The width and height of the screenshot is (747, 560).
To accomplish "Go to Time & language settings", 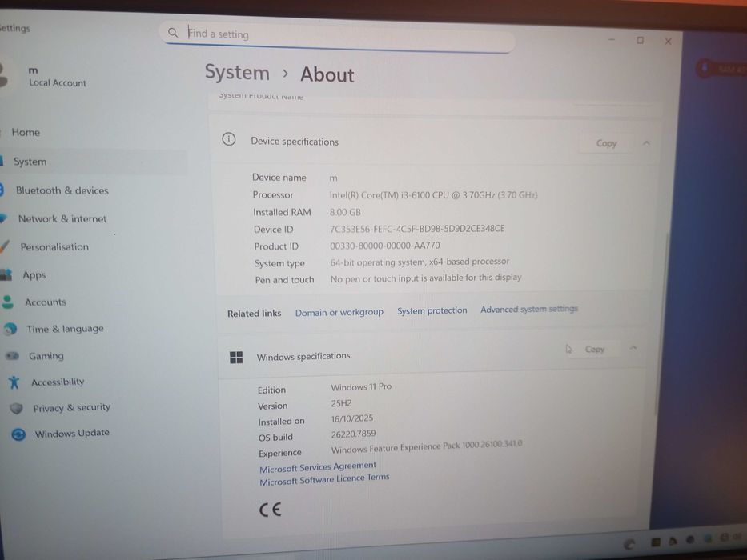I will 65,329.
